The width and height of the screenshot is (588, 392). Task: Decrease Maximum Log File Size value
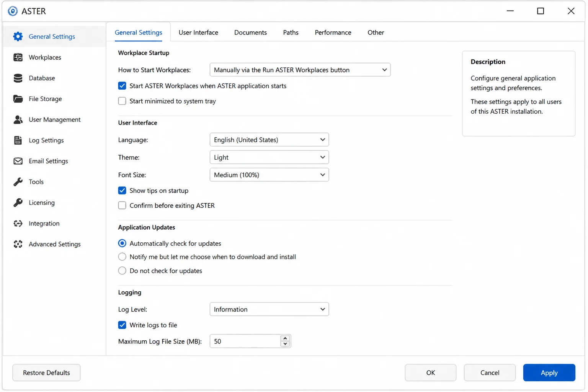click(285, 344)
